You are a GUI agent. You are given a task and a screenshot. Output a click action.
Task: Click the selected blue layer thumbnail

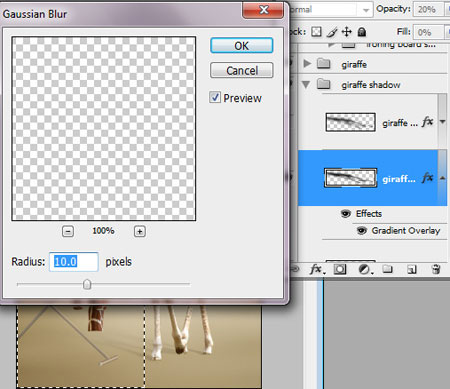pyautogui.click(x=350, y=178)
